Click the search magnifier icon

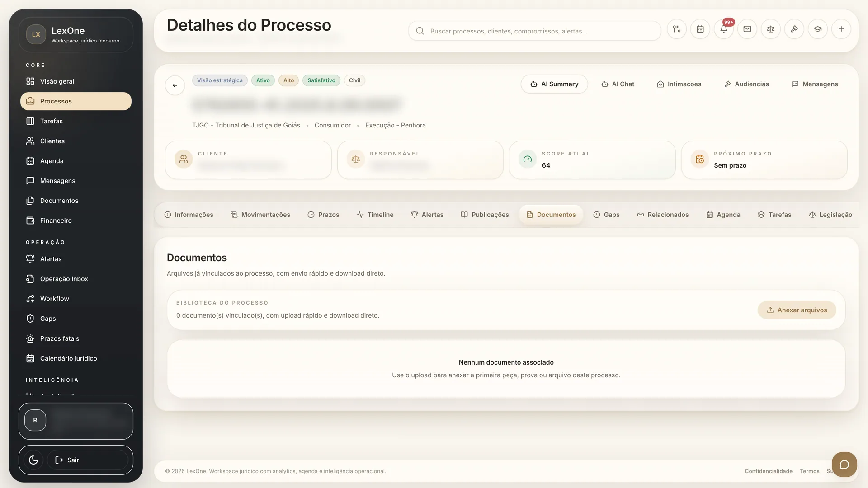(420, 31)
